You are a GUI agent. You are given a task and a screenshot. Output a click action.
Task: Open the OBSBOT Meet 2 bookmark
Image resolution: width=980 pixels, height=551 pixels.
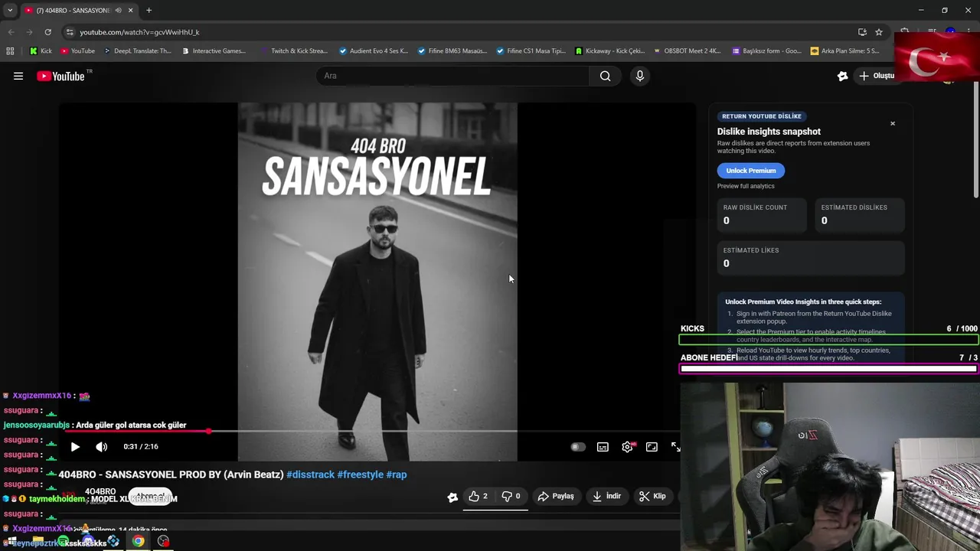688,51
